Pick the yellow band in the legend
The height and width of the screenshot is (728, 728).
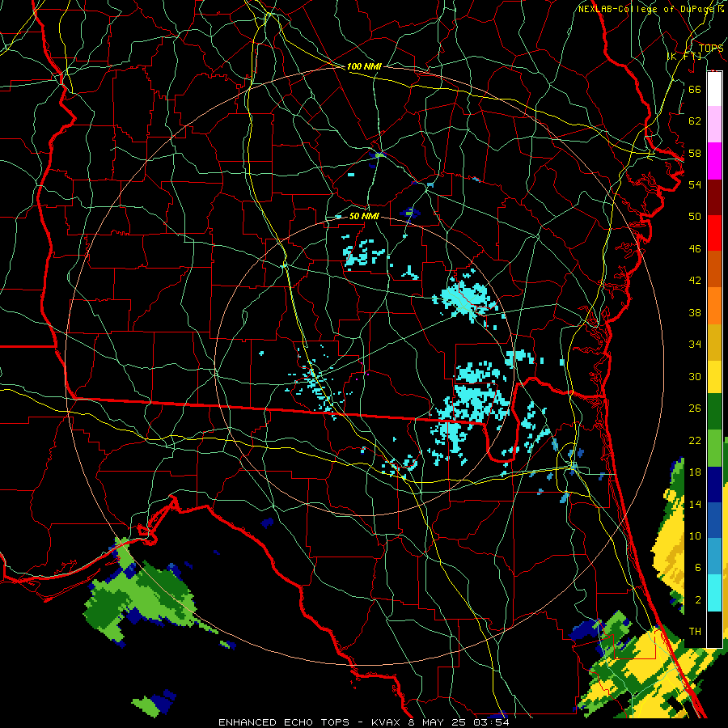714,376
